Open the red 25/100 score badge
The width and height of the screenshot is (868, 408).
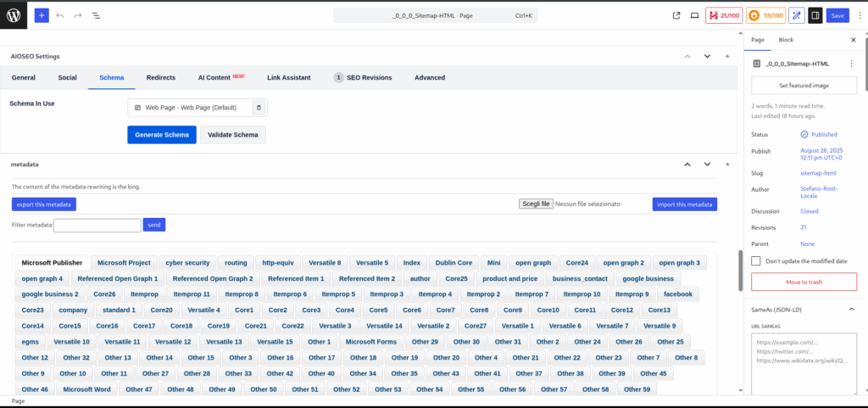pyautogui.click(x=724, y=15)
